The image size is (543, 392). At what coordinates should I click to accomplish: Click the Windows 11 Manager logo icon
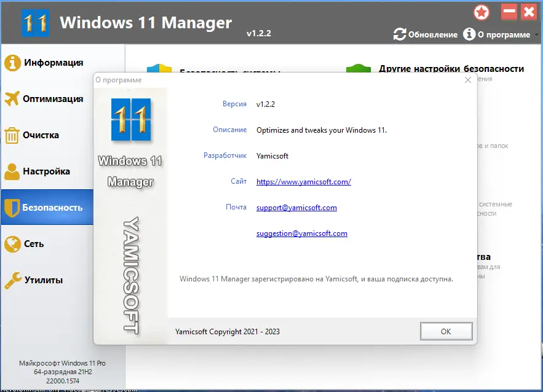[35, 23]
